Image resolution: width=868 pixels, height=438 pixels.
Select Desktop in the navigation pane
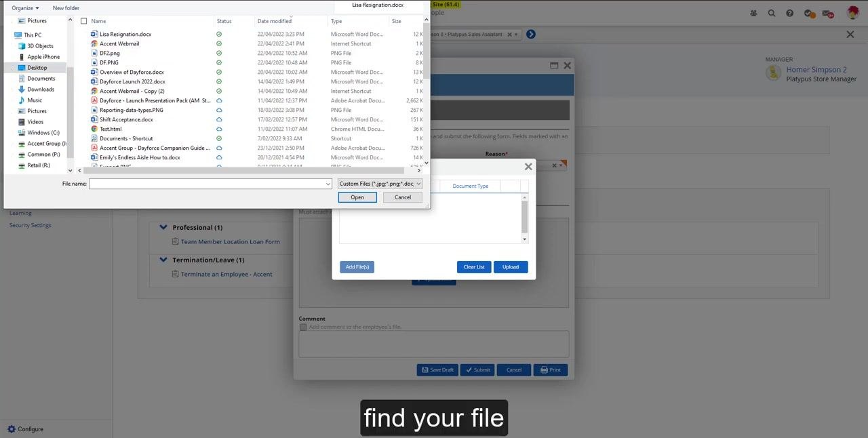(x=37, y=68)
